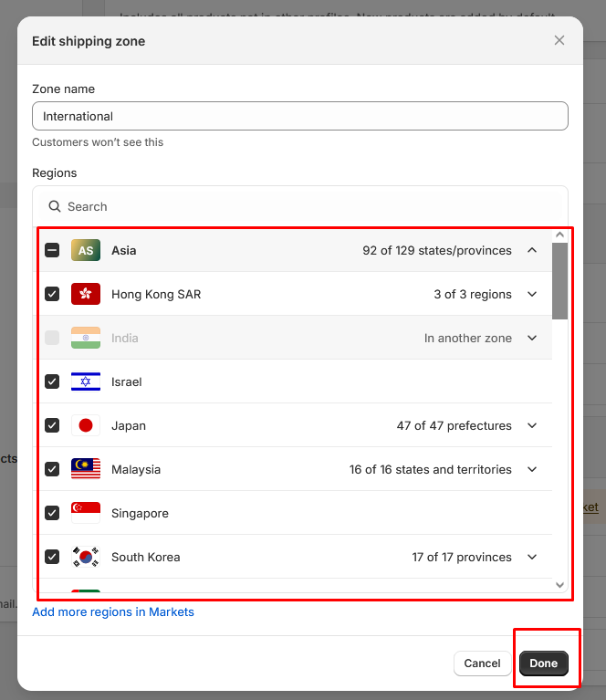Expand Malaysia states and territories
Image resolution: width=606 pixels, height=700 pixels.
pos(532,469)
